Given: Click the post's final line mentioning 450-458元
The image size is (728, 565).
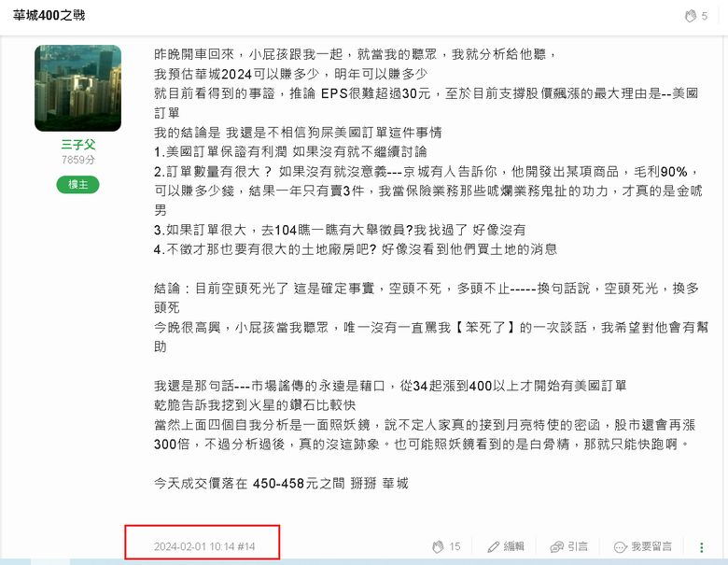Looking at the screenshot, I should pos(281,484).
